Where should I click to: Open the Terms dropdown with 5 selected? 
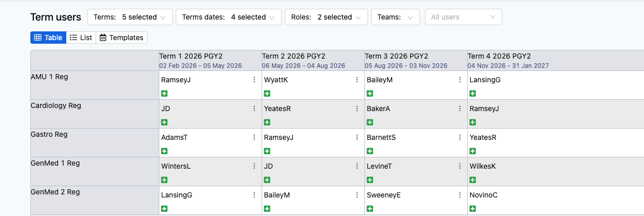[130, 17]
